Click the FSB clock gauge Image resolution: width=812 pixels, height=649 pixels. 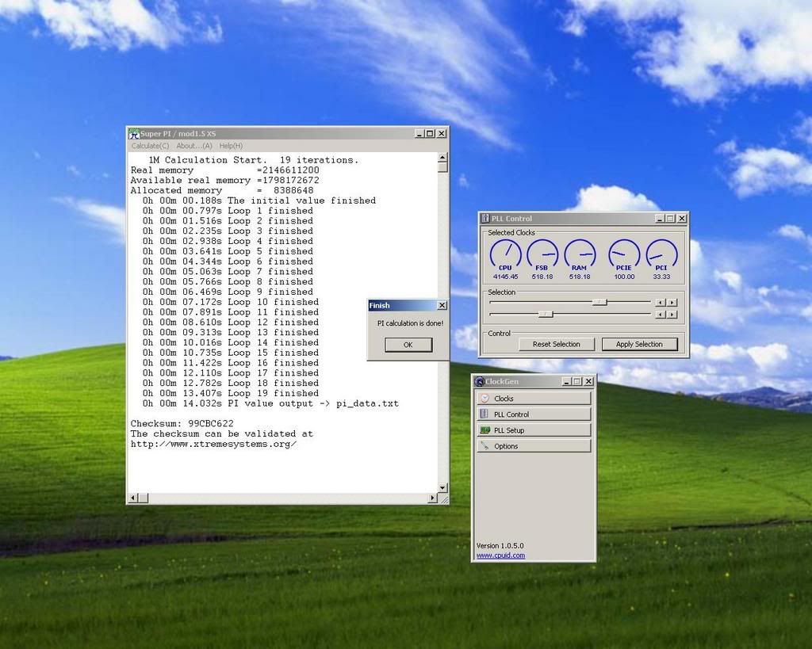tap(542, 255)
